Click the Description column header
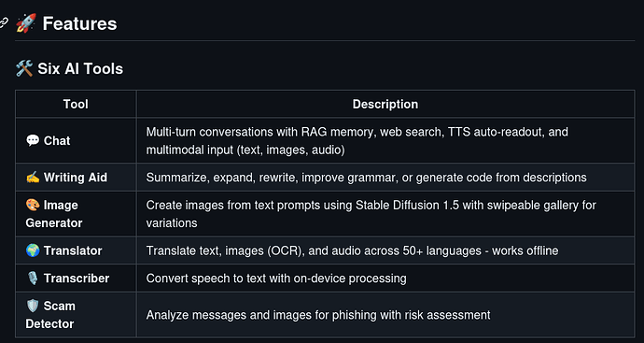 385,104
